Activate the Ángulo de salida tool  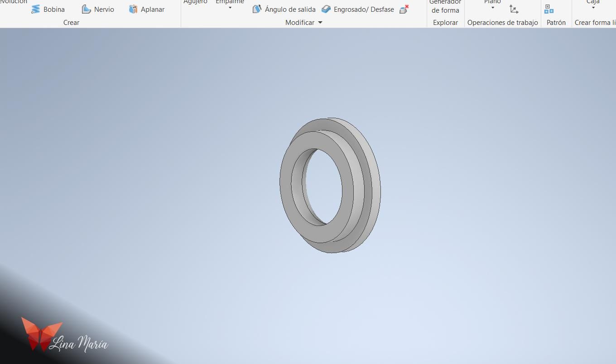284,9
